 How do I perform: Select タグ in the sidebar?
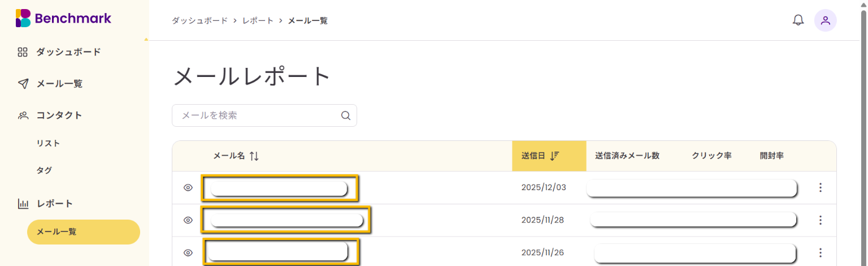[44, 170]
